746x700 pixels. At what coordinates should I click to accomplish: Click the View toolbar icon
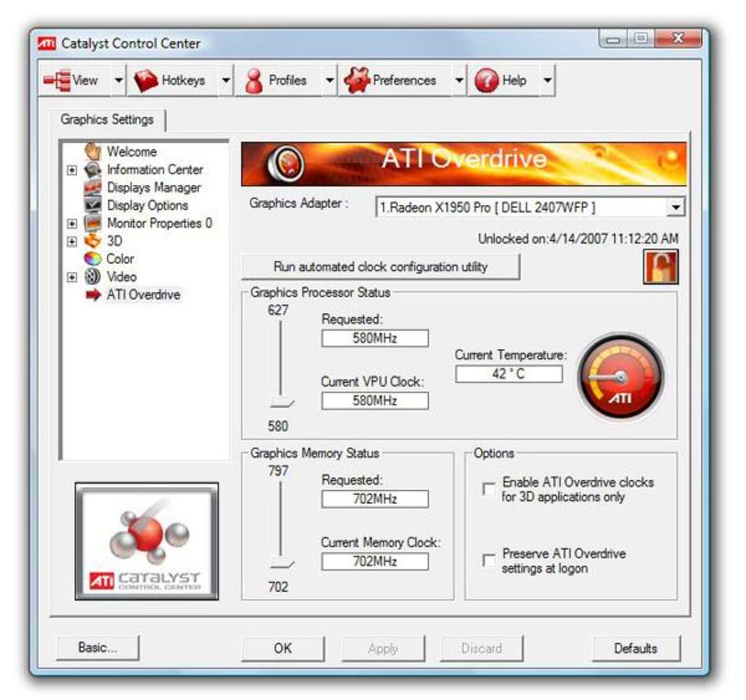pyautogui.click(x=57, y=80)
